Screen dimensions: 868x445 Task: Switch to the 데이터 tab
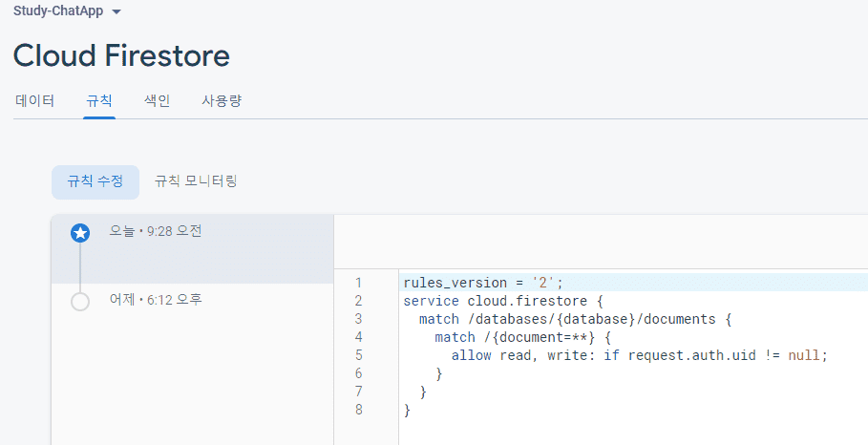point(35,101)
